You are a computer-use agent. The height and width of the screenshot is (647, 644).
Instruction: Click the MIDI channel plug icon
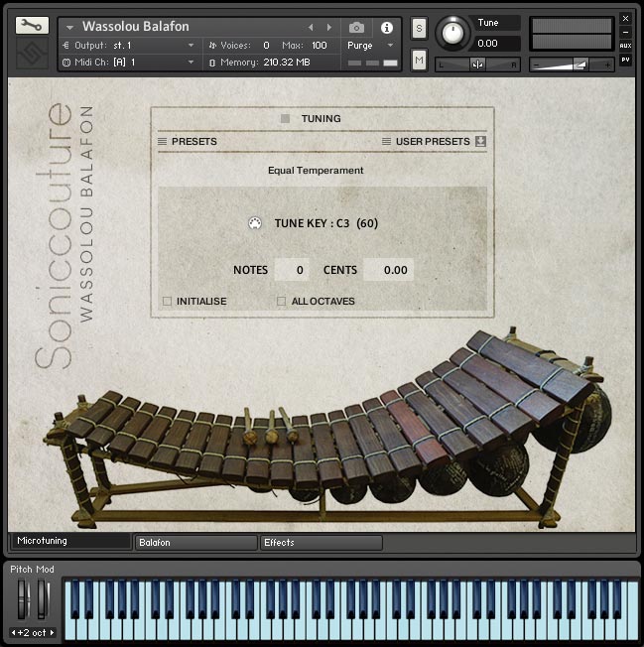click(x=66, y=63)
